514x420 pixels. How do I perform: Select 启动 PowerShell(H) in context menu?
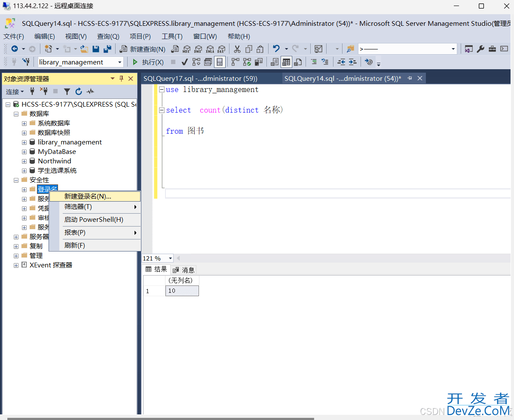point(95,220)
